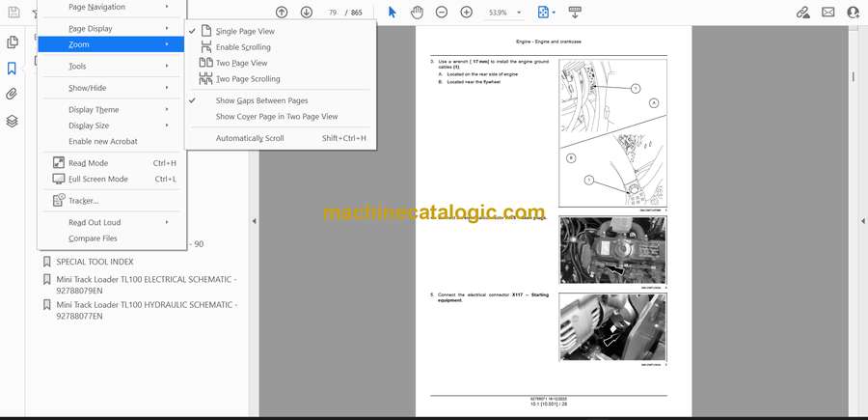Go to previous page arrow
The height and width of the screenshot is (420, 868).
pos(282,13)
